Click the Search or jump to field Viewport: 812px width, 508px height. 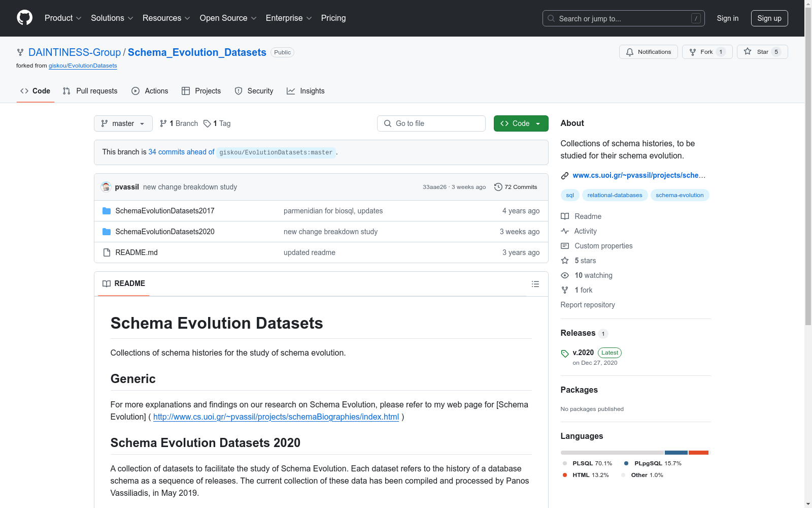pos(624,18)
